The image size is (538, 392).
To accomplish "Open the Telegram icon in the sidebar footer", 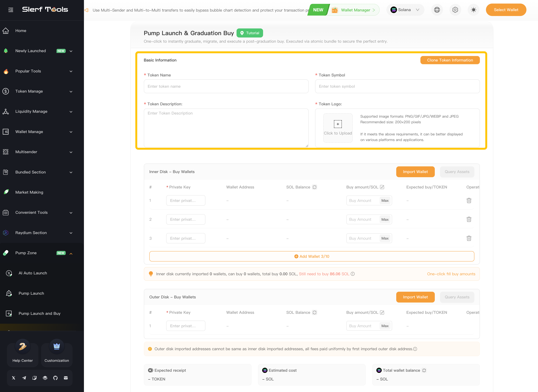I will (24, 378).
